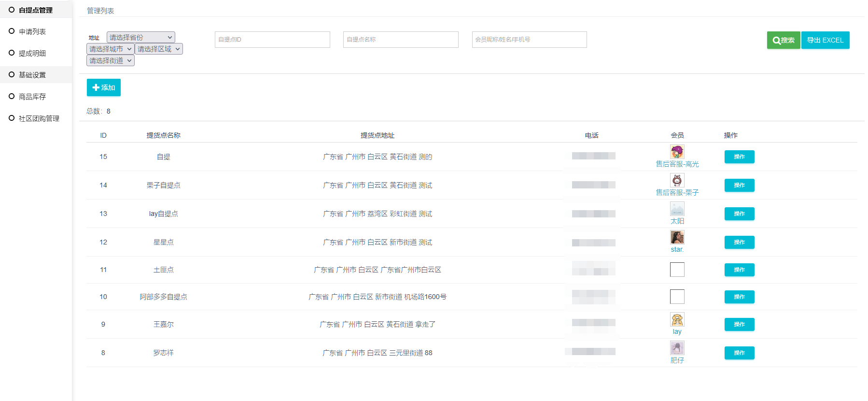Click the lay member avatar icon
The width and height of the screenshot is (868, 401).
tap(677, 319)
